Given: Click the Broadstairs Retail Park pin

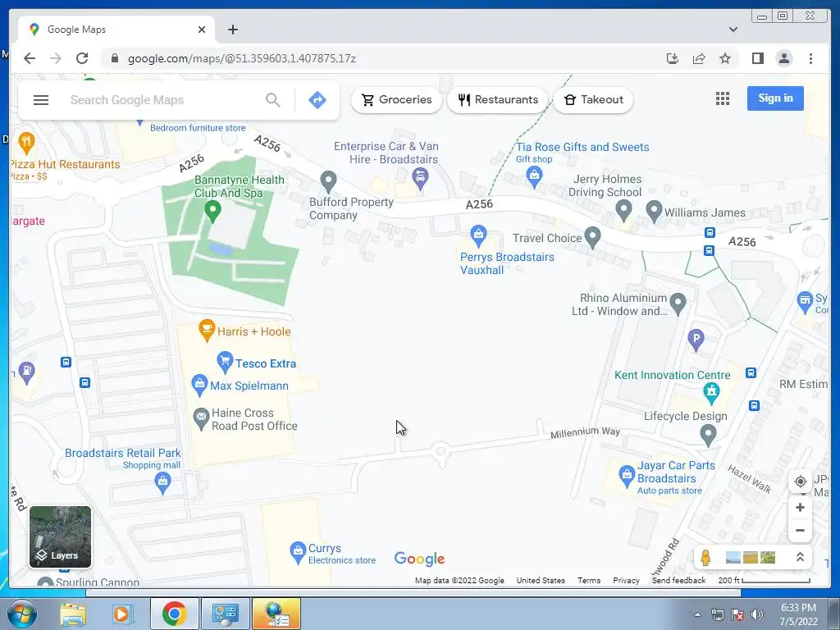Looking at the screenshot, I should (163, 484).
